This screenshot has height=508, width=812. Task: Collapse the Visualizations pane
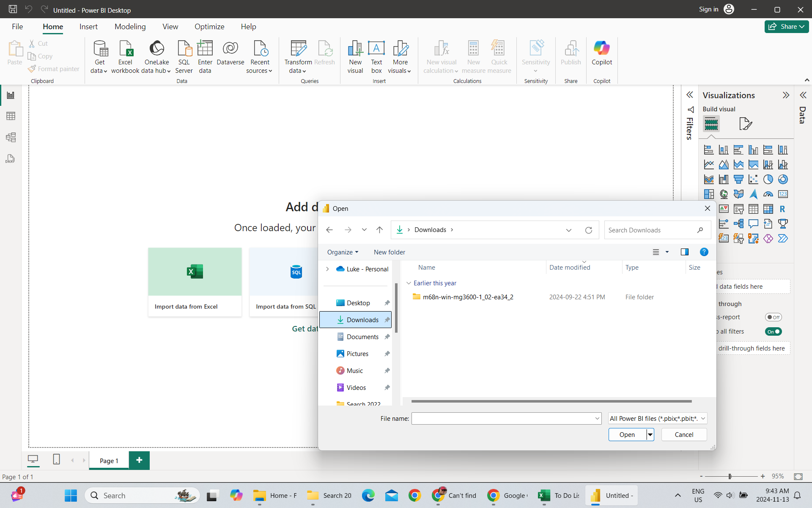[786, 95]
